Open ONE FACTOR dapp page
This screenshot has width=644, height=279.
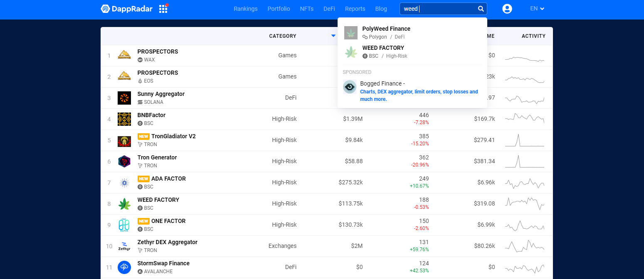[x=168, y=221]
